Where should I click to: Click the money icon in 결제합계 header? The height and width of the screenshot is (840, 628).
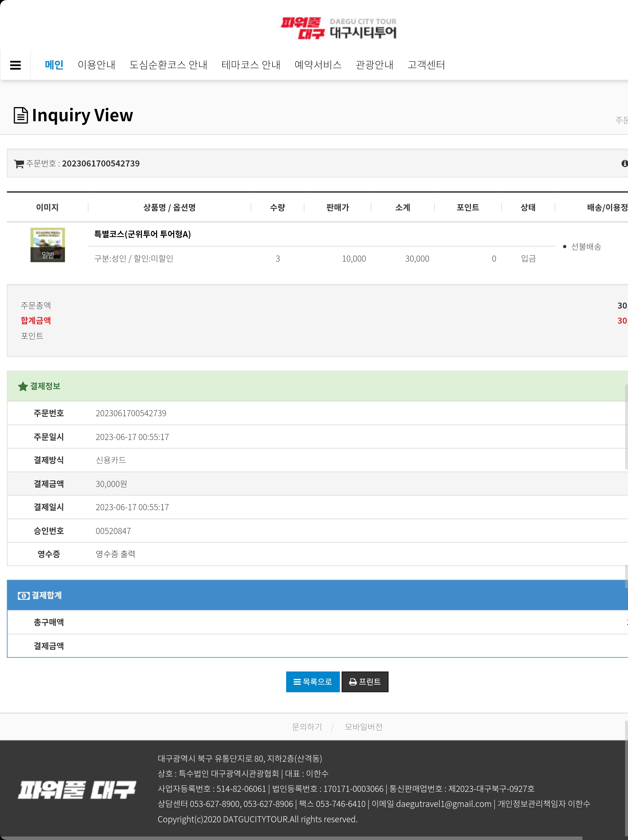tap(24, 596)
